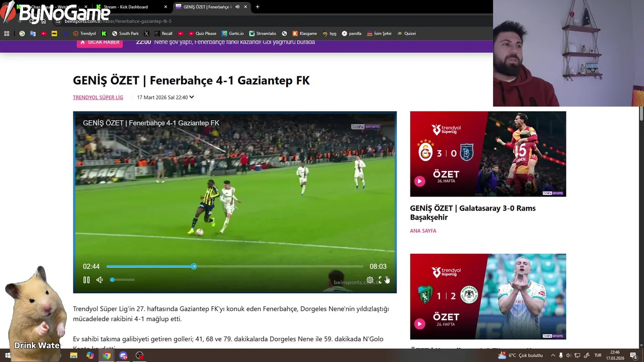The height and width of the screenshot is (362, 644).
Task: Adjust the video volume slider
Action: coord(122,280)
